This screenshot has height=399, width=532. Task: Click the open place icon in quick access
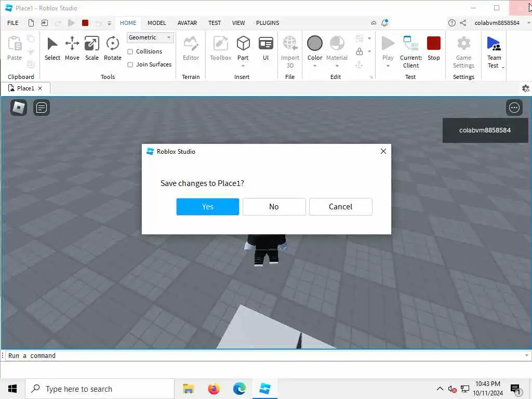(45, 23)
